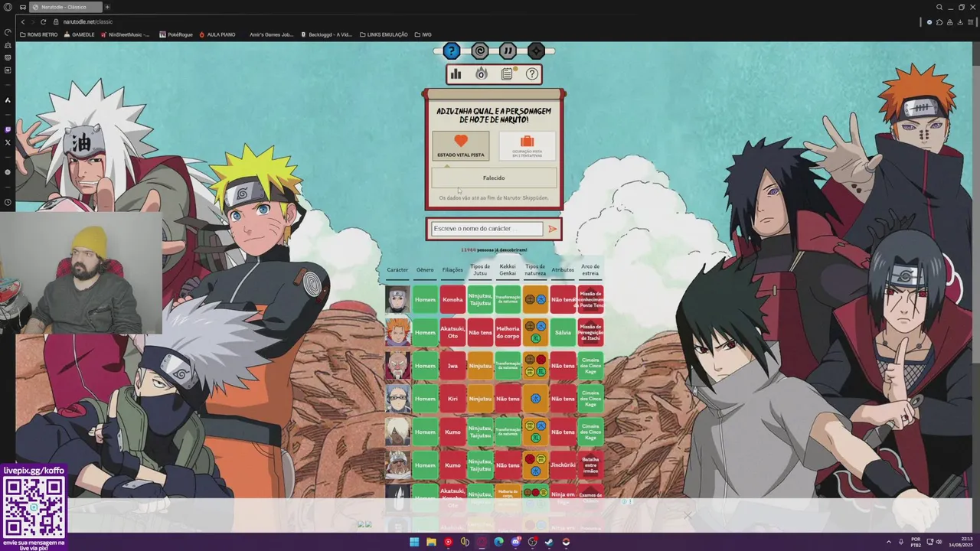Open the X sidebar icon
The height and width of the screenshot is (551, 980).
point(8,142)
